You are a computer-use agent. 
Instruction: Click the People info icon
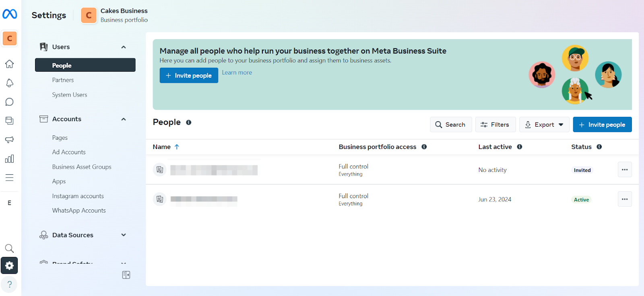[189, 122]
